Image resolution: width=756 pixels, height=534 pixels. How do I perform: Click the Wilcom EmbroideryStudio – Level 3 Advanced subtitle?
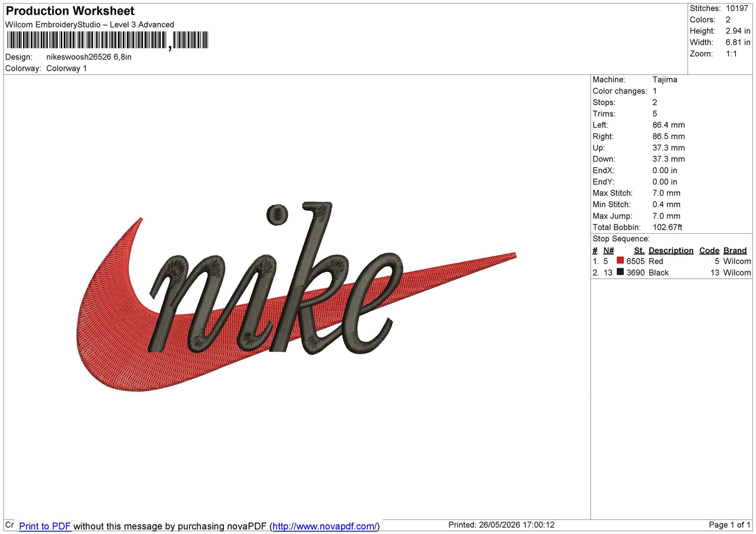[89, 25]
